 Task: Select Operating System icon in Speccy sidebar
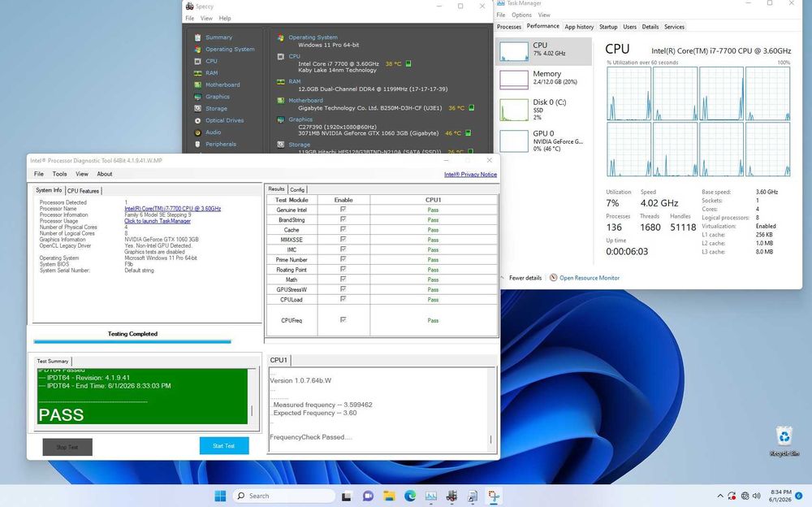(197, 50)
